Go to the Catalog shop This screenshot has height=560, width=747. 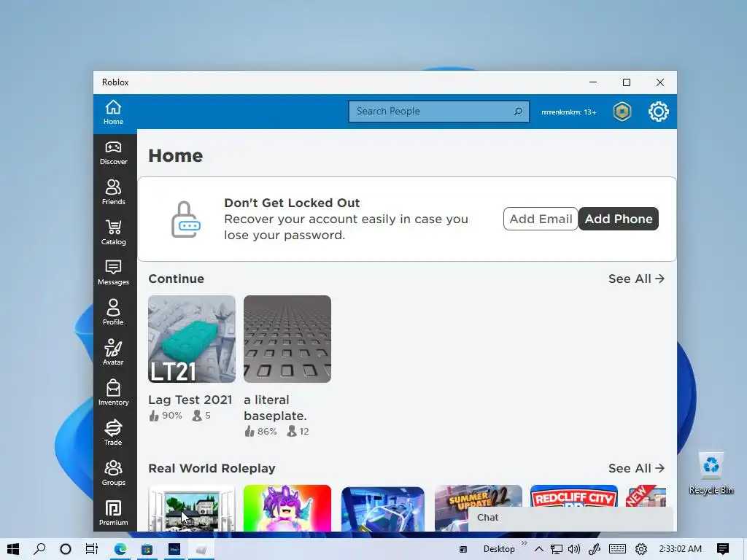click(113, 233)
